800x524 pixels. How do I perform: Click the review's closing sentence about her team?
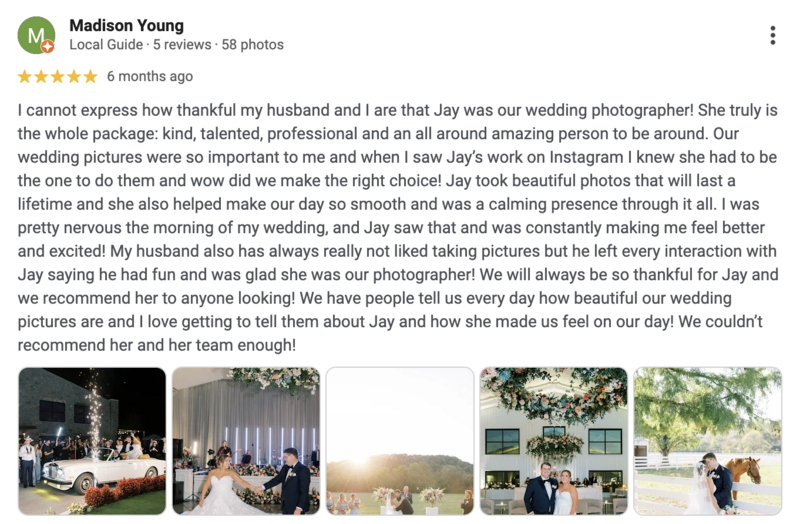[x=390, y=333]
